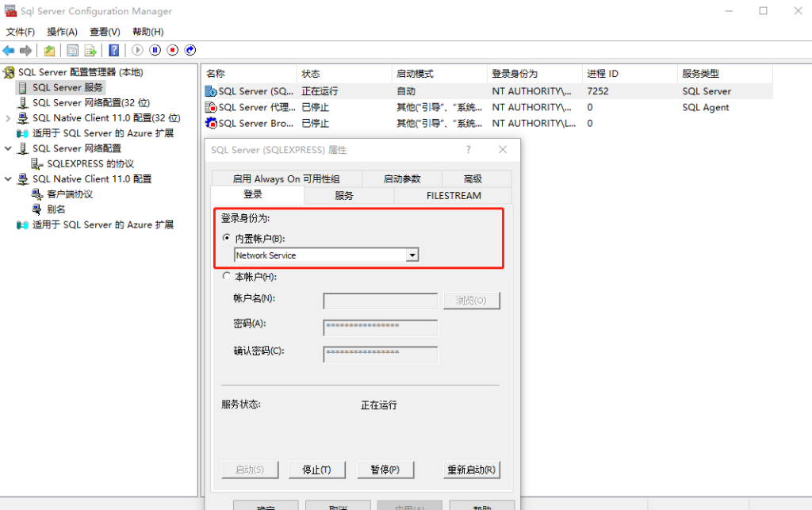
Task: Click the 重新启动(R) button
Action: pyautogui.click(x=471, y=470)
